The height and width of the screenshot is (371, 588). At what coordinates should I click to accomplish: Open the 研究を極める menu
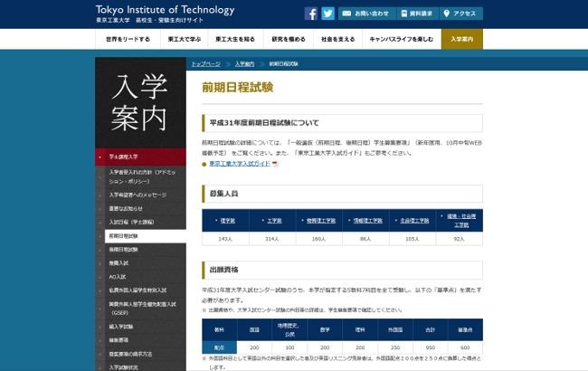pyautogui.click(x=288, y=39)
